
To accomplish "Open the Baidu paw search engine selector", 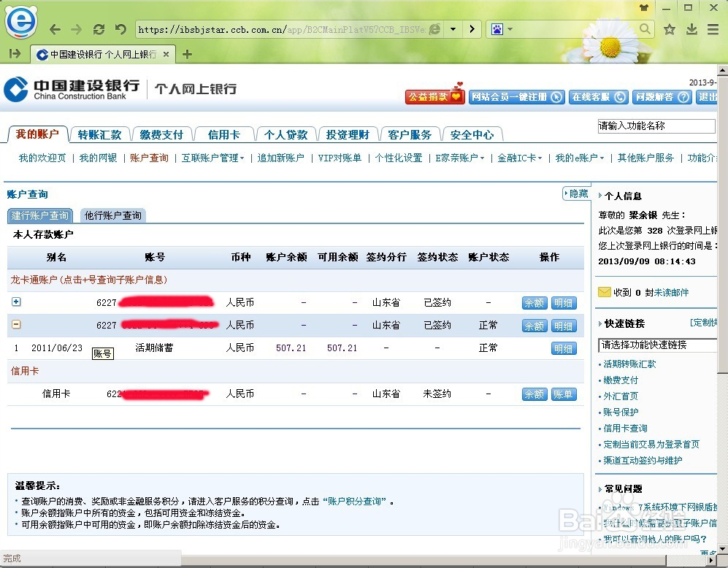I will 502,30.
